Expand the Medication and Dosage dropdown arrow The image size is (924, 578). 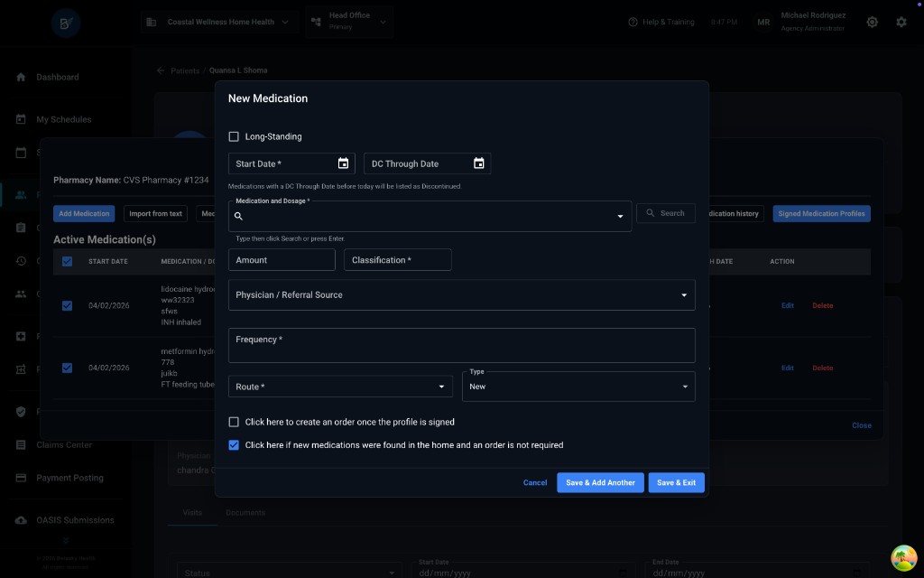tap(620, 217)
